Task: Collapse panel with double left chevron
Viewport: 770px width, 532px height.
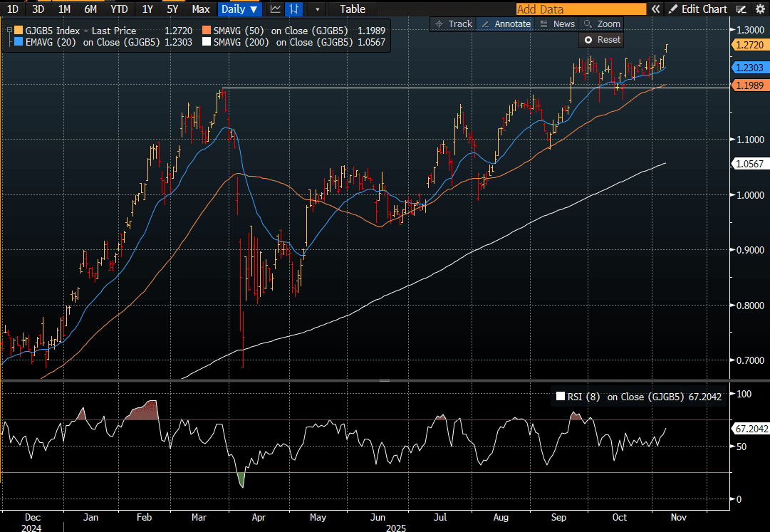Action: point(655,9)
